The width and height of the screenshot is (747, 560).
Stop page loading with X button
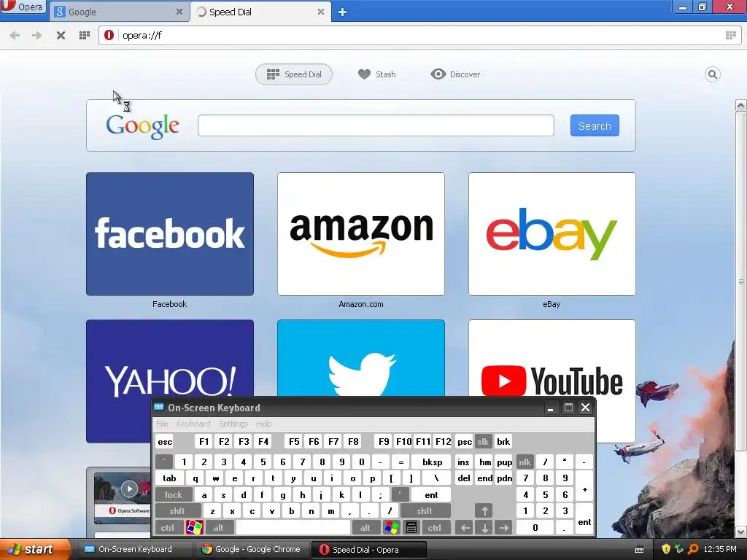[x=61, y=35]
